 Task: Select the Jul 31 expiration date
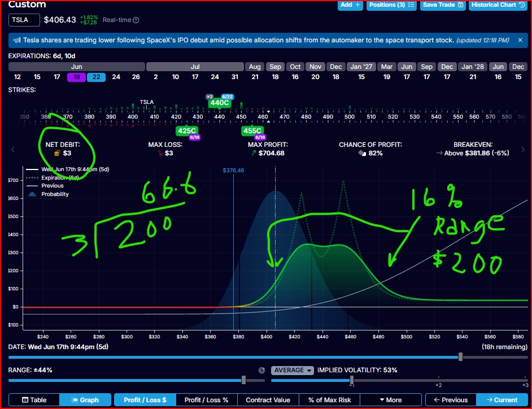pos(235,77)
